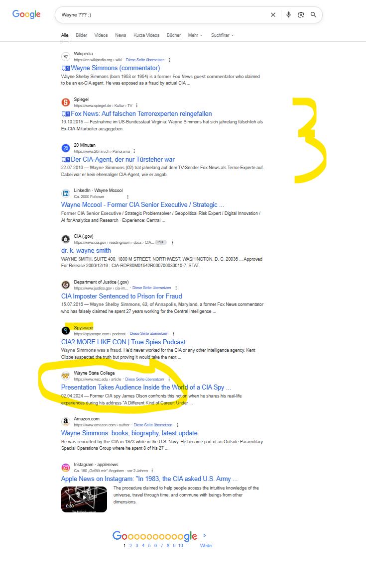This screenshot has height=588, width=366.
Task: Click inside the search input field
Action: (163, 15)
